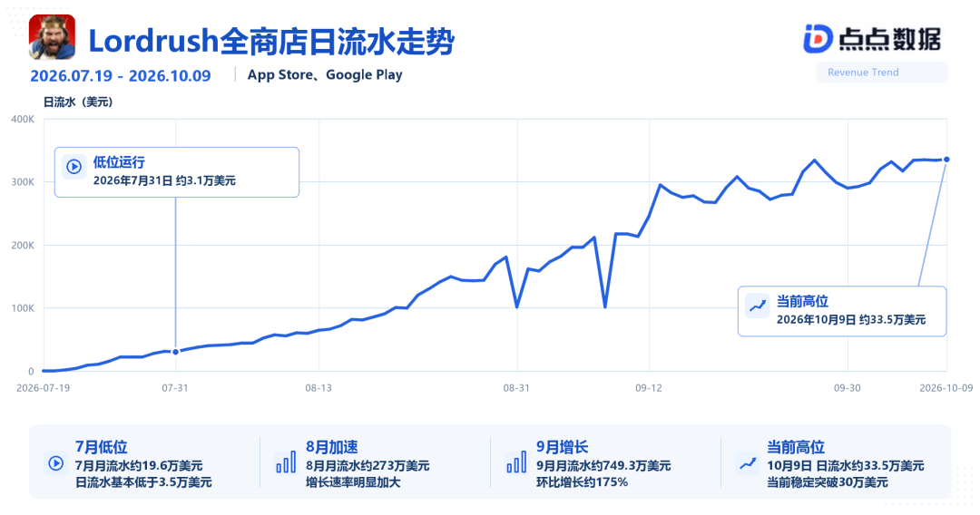Click the 08-31 x-axis date label
The width and height of the screenshot is (980, 515).
[x=516, y=388]
